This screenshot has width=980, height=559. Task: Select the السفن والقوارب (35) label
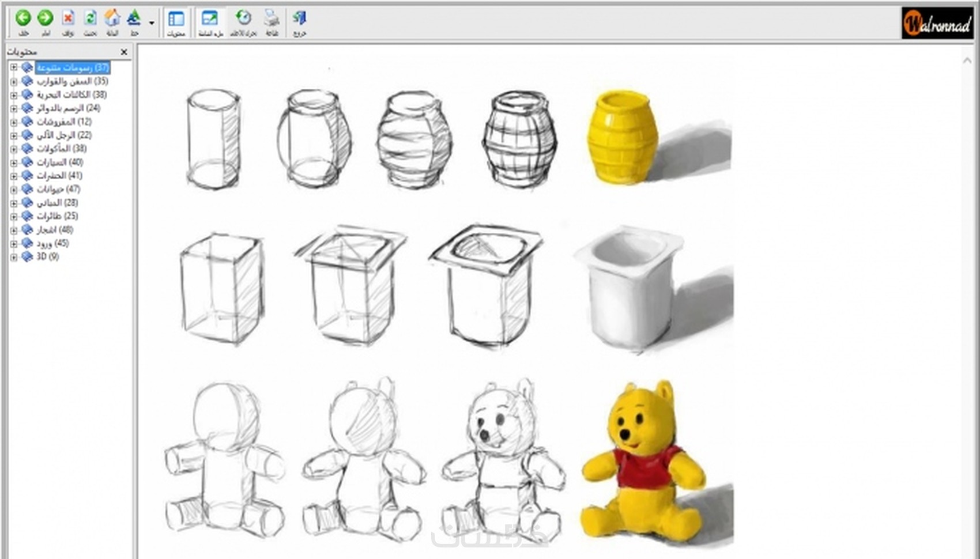point(73,81)
